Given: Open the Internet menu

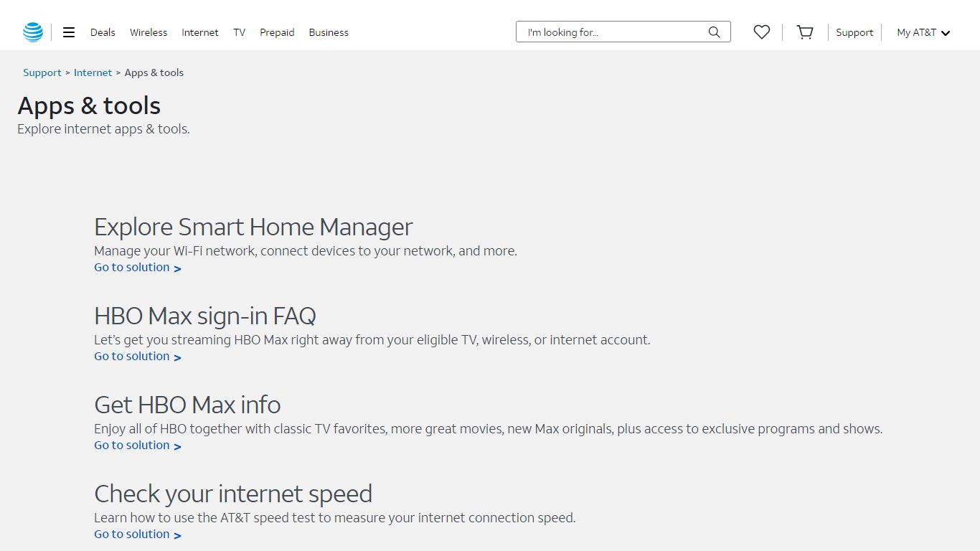Looking at the screenshot, I should (x=200, y=32).
